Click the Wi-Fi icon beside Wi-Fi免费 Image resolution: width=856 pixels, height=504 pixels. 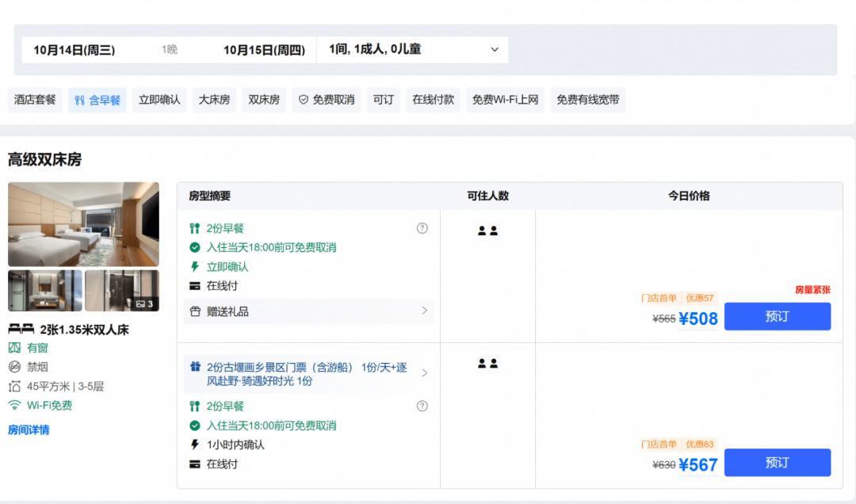[15, 405]
